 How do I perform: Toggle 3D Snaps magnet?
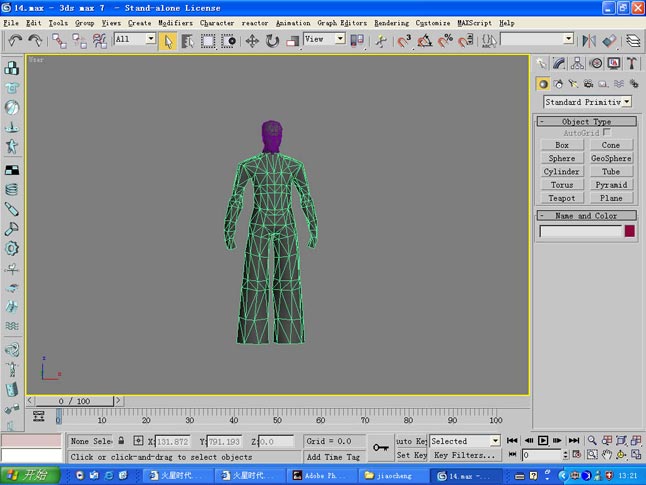(404, 41)
